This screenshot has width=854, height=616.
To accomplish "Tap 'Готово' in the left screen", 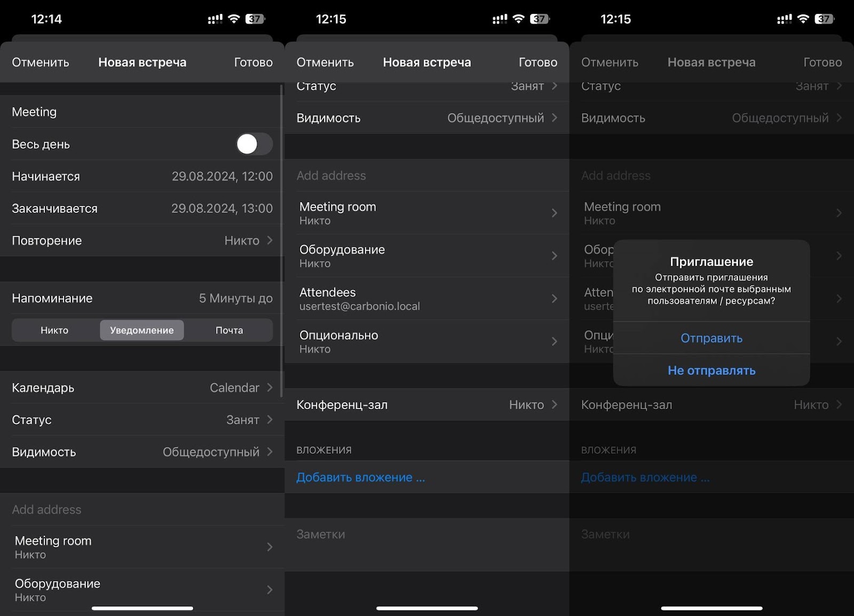I will [x=254, y=62].
